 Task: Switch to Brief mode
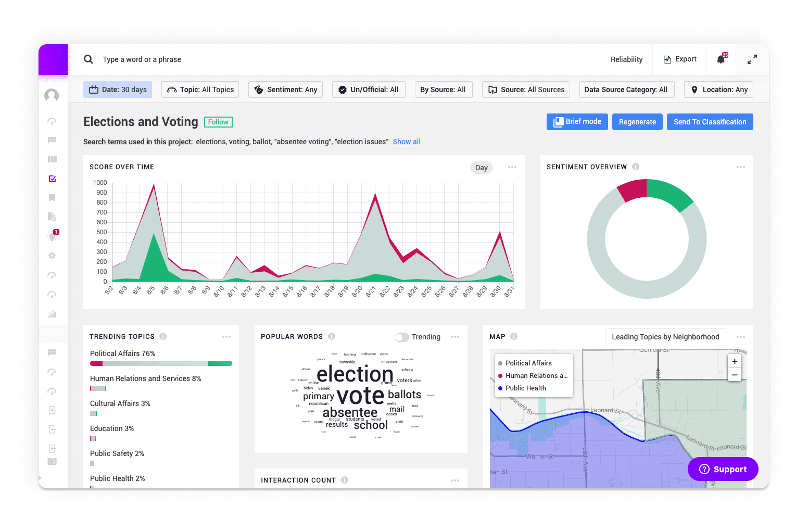[577, 122]
